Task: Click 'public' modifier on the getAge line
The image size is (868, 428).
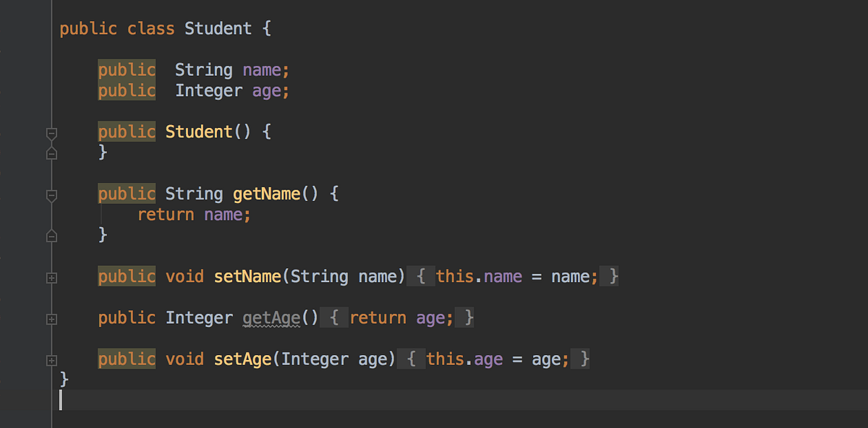Action: pyautogui.click(x=127, y=317)
